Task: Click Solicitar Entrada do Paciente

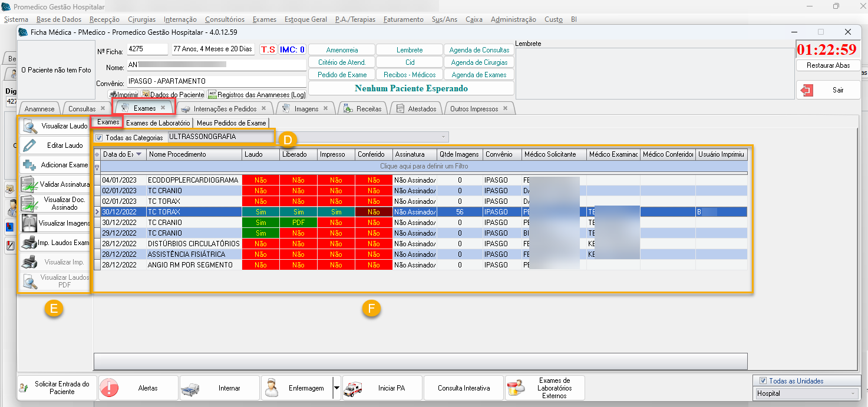Action: click(57, 388)
